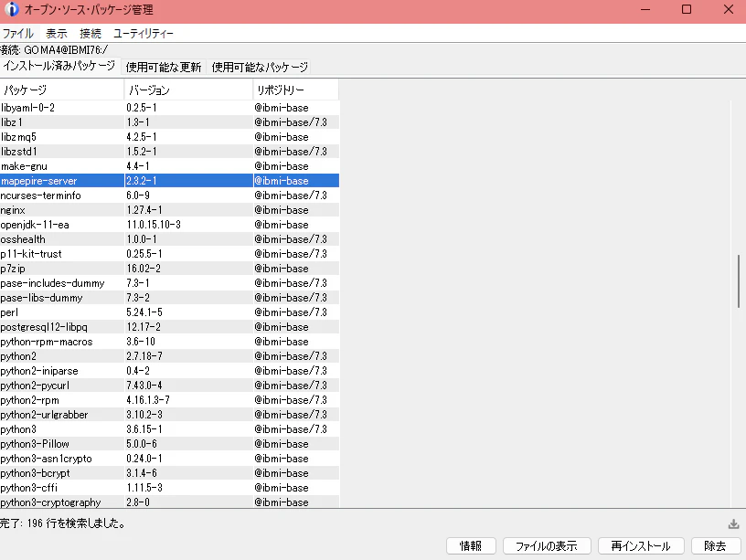Select the nginx package row
The image size is (746, 560).
coord(169,210)
